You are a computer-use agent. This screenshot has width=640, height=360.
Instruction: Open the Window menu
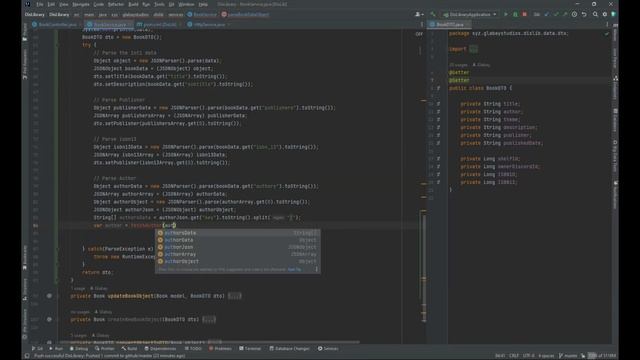pos(186,4)
